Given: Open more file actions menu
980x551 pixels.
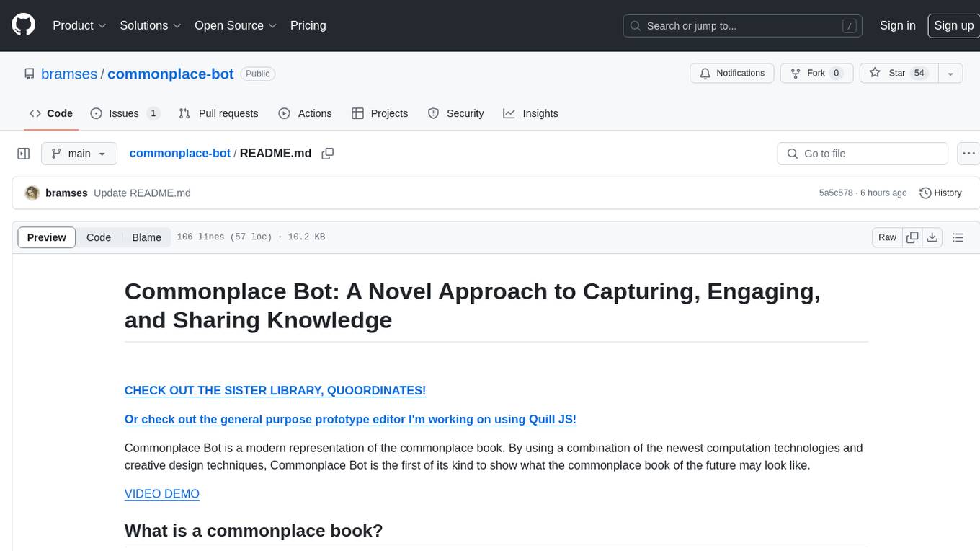Looking at the screenshot, I should click(x=968, y=154).
